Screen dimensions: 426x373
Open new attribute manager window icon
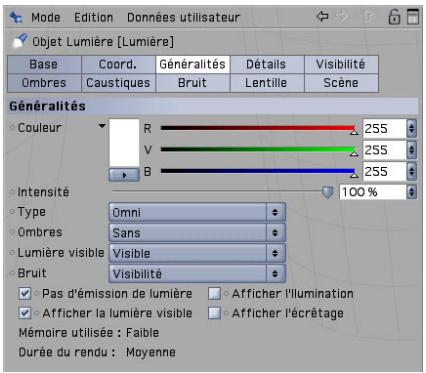413,17
